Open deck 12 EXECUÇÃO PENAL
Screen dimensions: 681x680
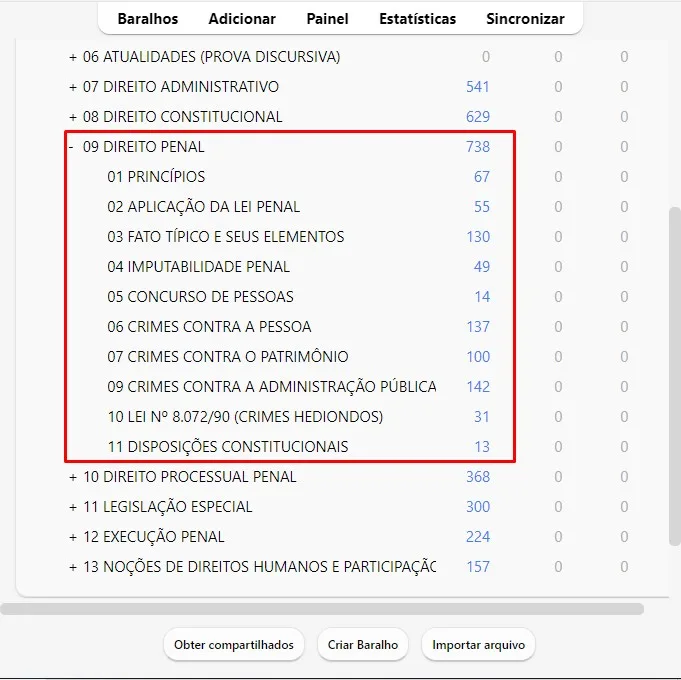click(153, 537)
